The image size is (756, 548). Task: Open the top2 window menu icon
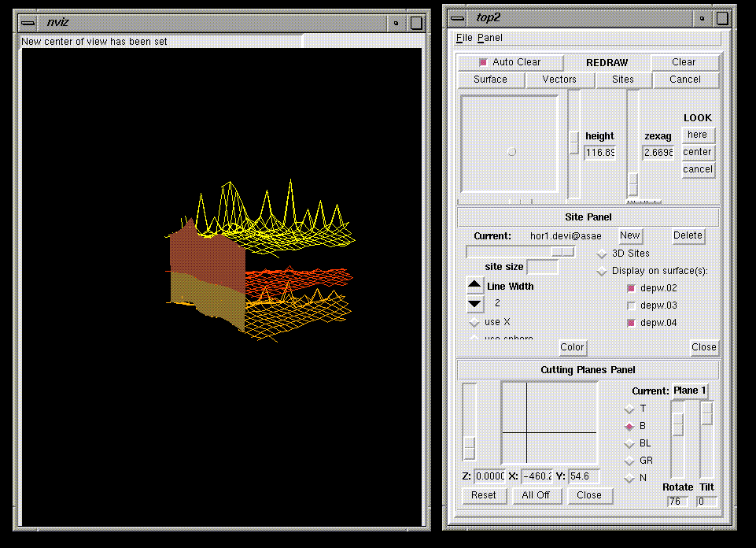tap(456, 17)
